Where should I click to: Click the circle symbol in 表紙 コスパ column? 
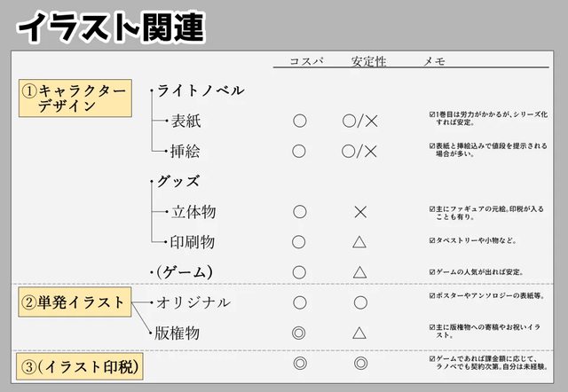coord(300,121)
